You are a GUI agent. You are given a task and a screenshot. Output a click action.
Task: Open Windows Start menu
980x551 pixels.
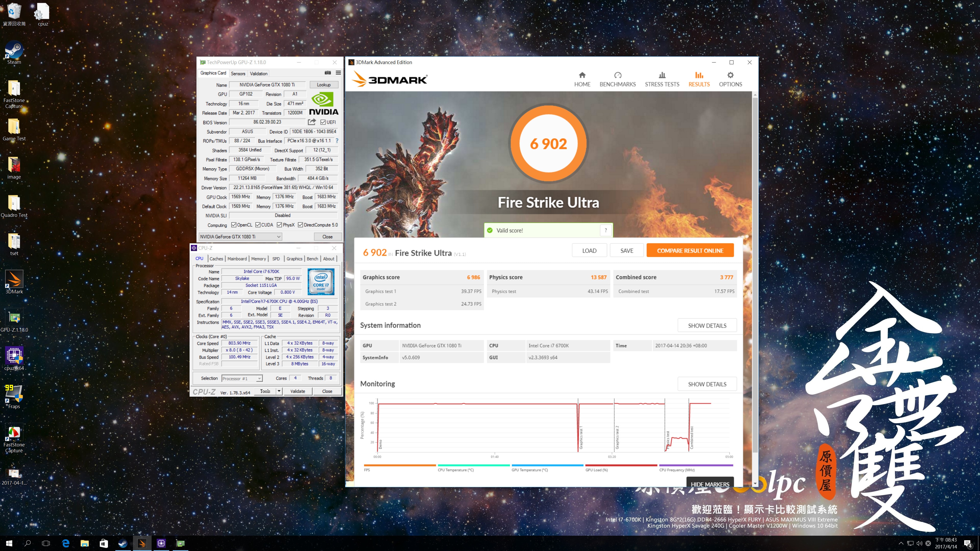point(9,543)
